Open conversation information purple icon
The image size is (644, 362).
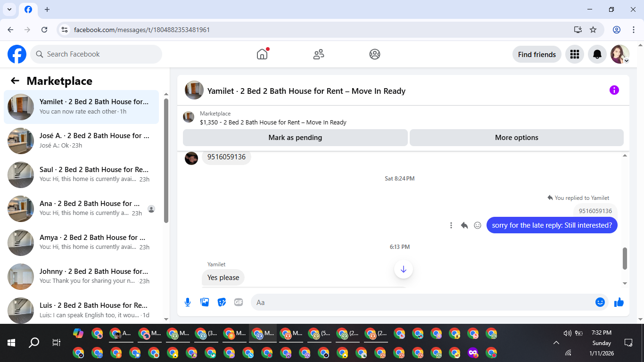pos(614,90)
